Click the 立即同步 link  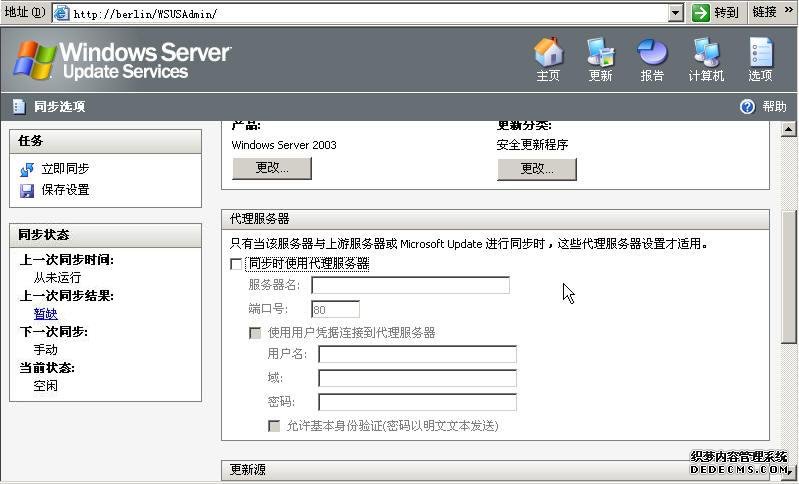[65, 169]
